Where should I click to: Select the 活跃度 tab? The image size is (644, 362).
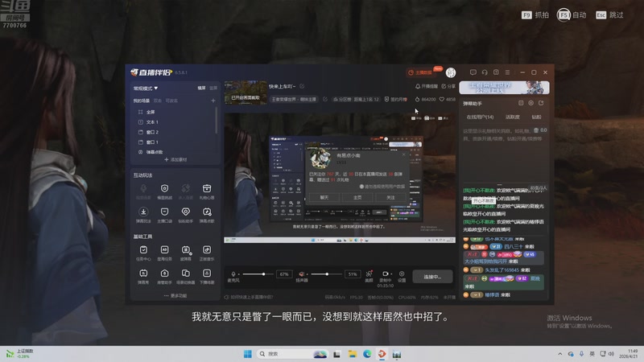[x=512, y=117]
